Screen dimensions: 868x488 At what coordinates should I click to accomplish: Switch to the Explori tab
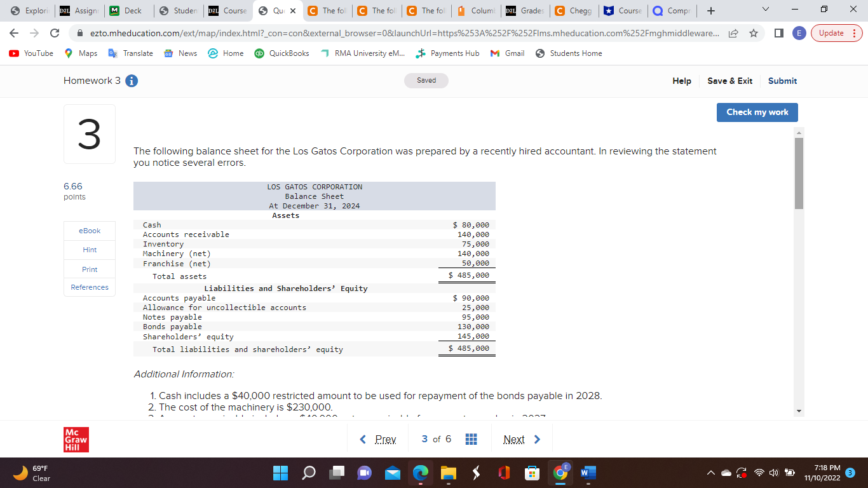pyautogui.click(x=31, y=11)
